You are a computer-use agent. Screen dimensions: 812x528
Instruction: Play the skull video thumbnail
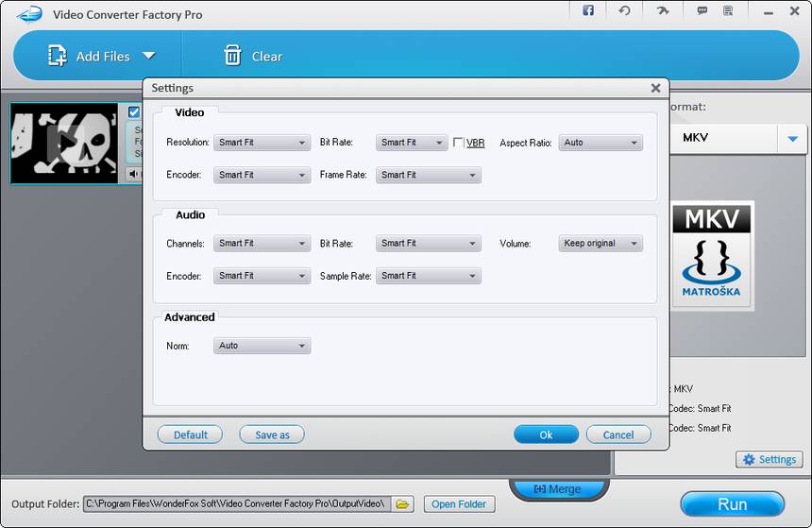(64, 143)
